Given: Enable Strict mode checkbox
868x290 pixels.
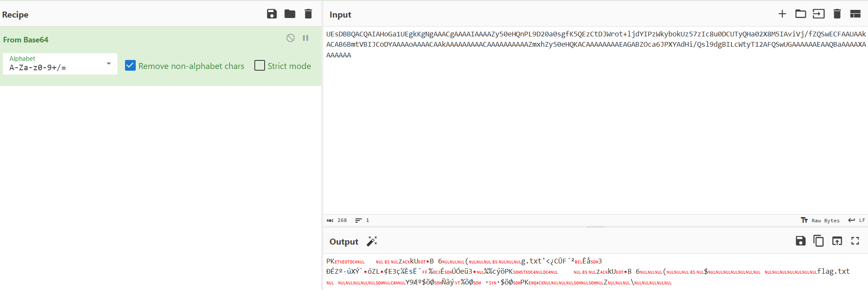Looking at the screenshot, I should click(260, 66).
